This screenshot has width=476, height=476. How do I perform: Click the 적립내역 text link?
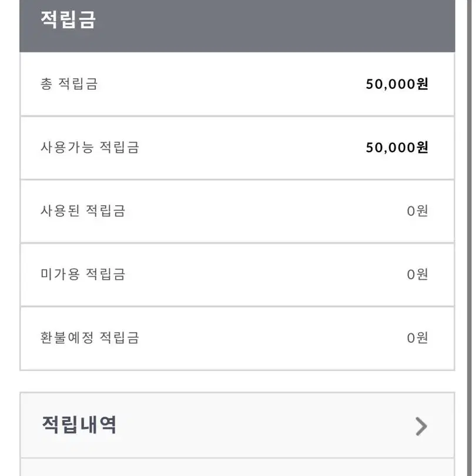pyautogui.click(x=79, y=425)
